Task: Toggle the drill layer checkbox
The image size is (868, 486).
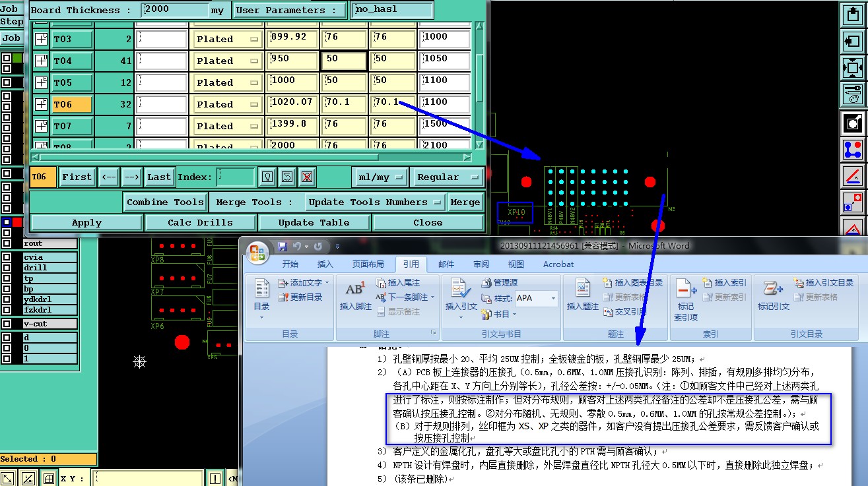Action: (7, 268)
